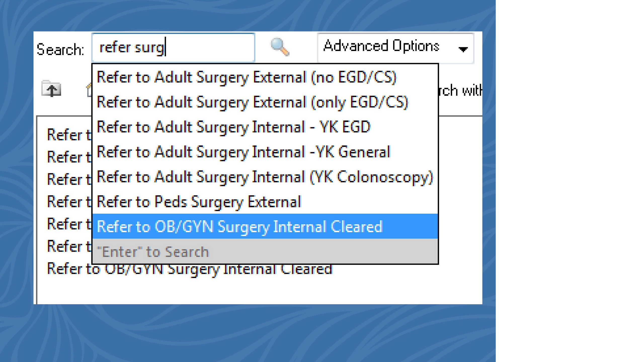Click the "Search:" label
The image size is (644, 362).
click(60, 49)
